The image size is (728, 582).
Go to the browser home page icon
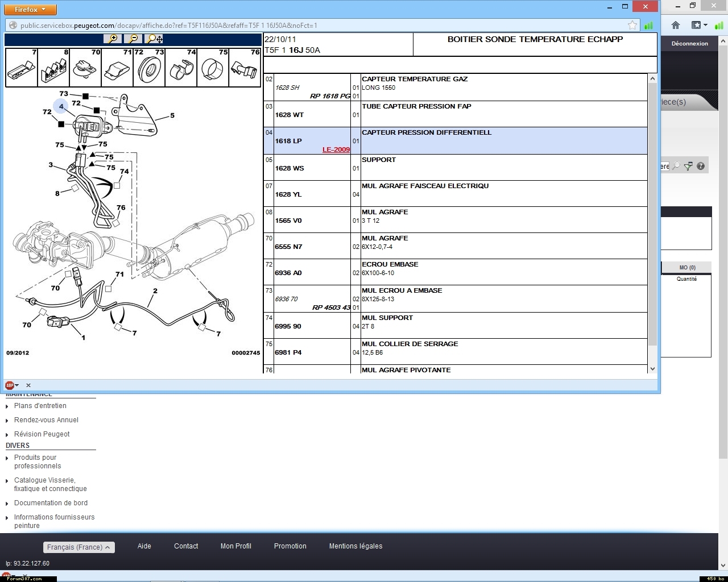coord(676,25)
